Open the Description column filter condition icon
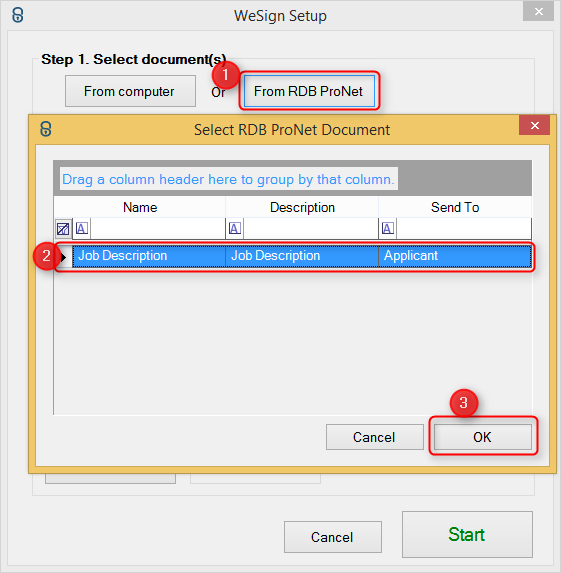Screen dimensions: 561x573 pyautogui.click(x=235, y=229)
